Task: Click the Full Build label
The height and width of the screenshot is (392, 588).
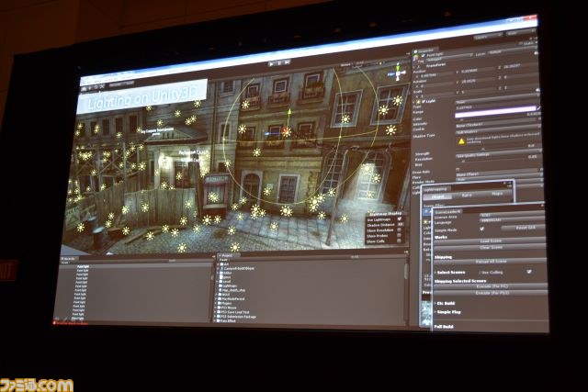Action: 444,327
